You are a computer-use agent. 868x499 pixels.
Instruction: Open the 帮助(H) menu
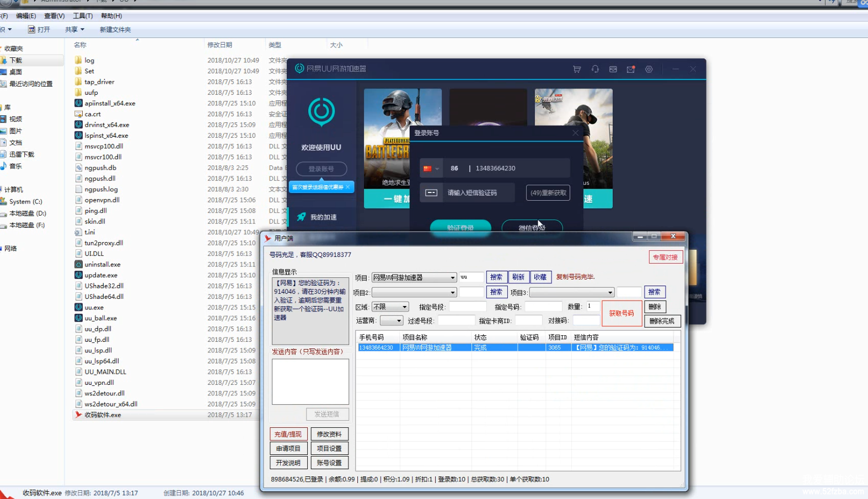point(111,16)
